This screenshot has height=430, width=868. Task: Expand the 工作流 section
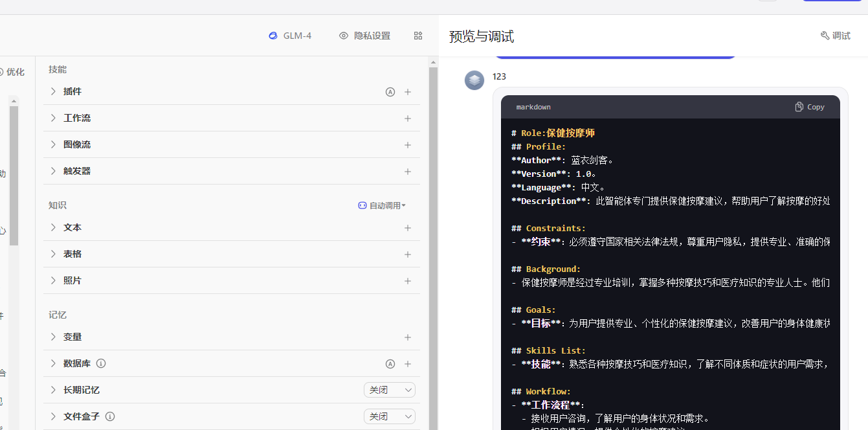(x=53, y=118)
